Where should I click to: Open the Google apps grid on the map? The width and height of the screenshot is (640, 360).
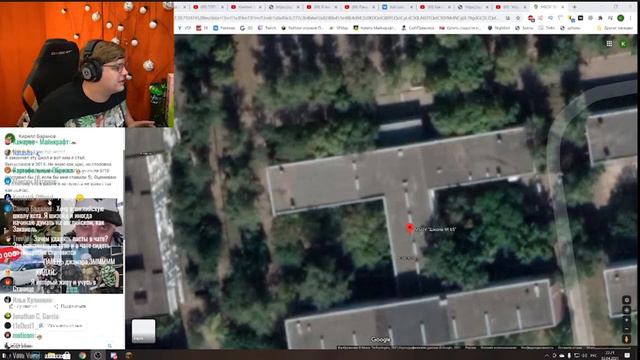609,44
